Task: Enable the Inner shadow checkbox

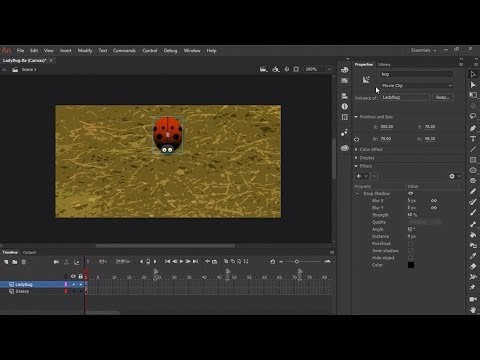Action: (410, 251)
